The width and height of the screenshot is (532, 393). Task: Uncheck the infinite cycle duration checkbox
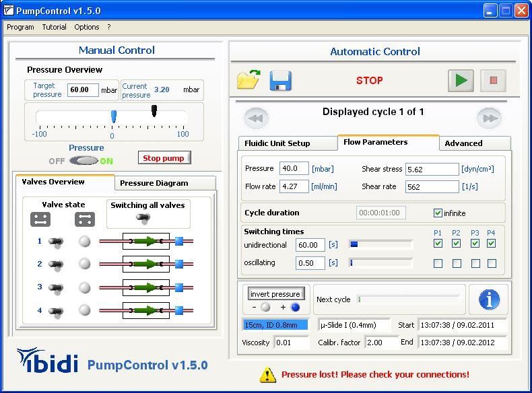(x=438, y=213)
